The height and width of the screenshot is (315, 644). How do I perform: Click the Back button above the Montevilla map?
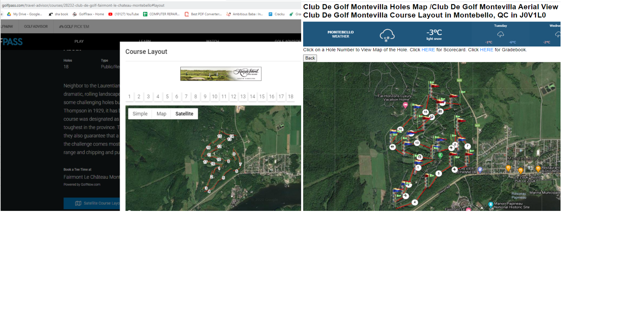(x=310, y=58)
